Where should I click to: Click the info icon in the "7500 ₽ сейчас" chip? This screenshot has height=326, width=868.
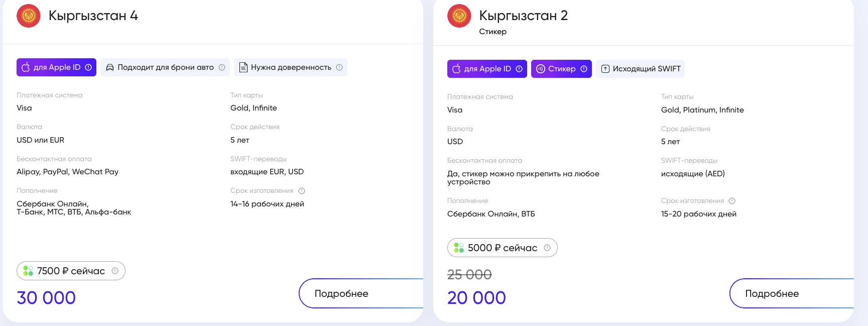[115, 271]
